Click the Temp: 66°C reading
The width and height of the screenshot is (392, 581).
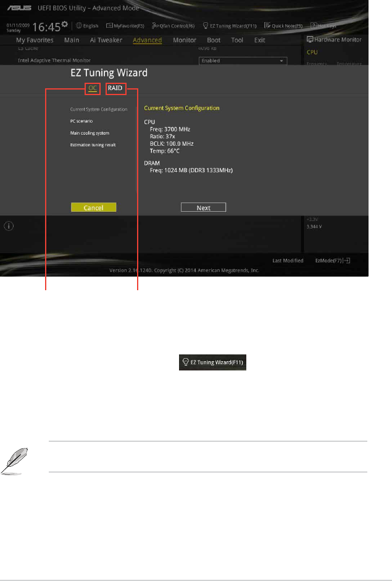pos(165,151)
